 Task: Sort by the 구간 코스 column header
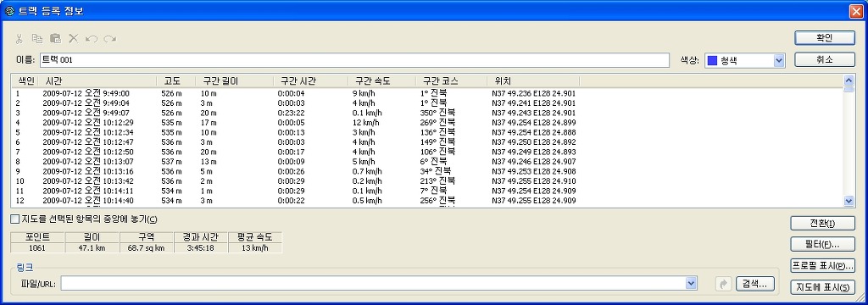[451, 80]
